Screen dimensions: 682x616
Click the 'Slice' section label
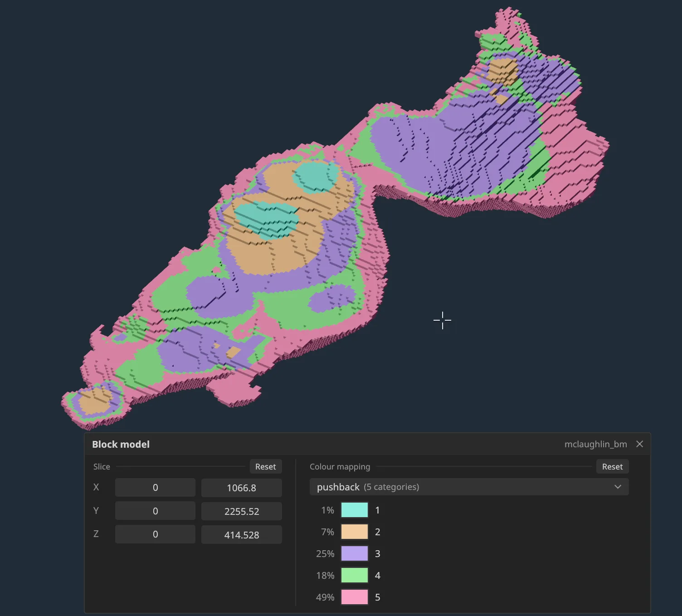[x=102, y=467]
